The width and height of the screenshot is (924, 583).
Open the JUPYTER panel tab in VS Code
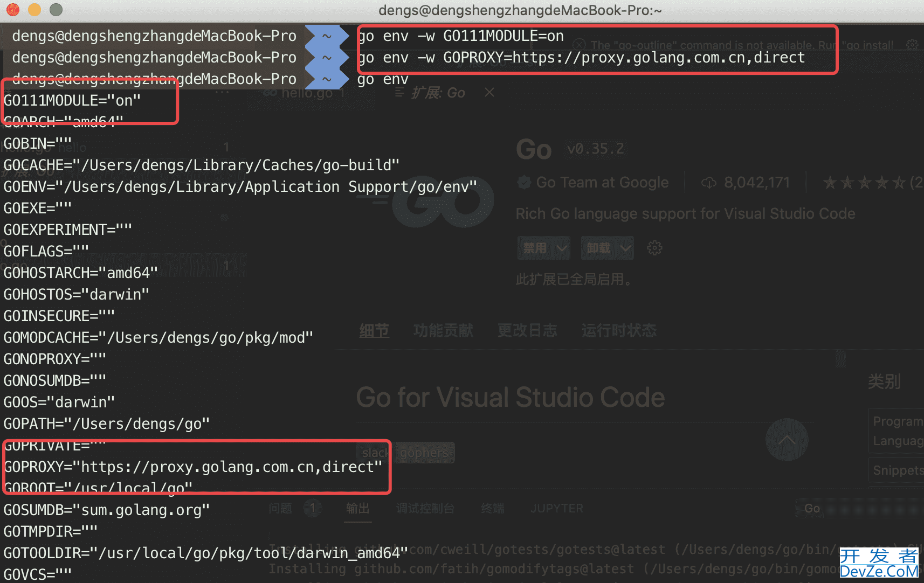(557, 508)
